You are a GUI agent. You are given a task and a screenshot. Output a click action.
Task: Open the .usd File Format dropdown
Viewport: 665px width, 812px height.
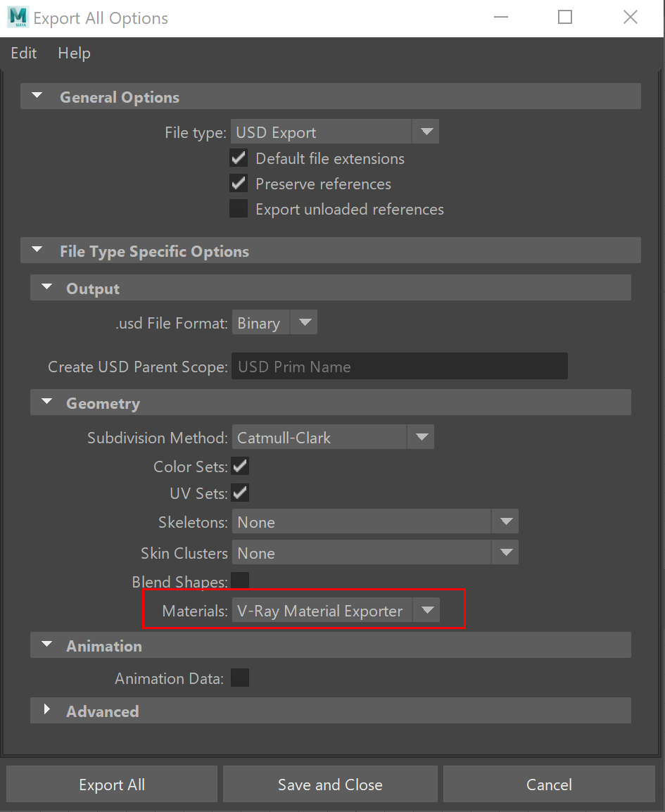(x=304, y=323)
